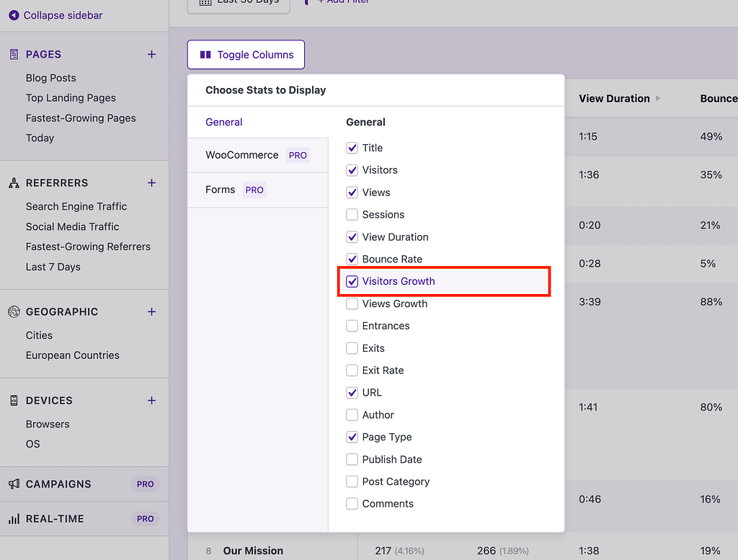Select the Forms stats tab
738x560 pixels.
tap(221, 190)
